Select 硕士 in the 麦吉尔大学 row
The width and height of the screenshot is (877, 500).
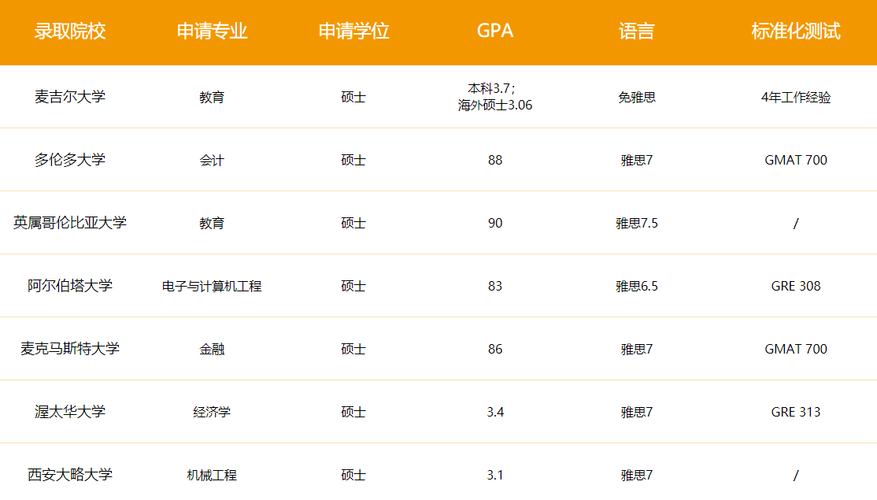[353, 97]
